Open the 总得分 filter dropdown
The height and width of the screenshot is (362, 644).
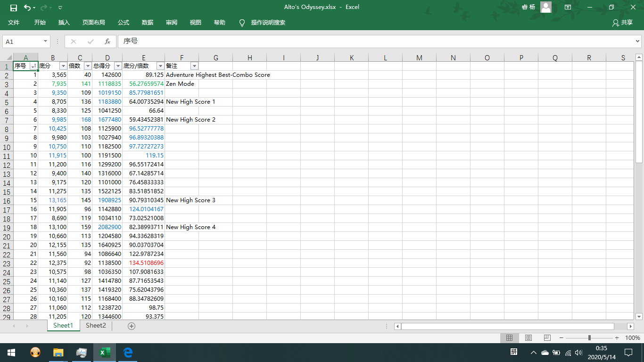click(118, 66)
